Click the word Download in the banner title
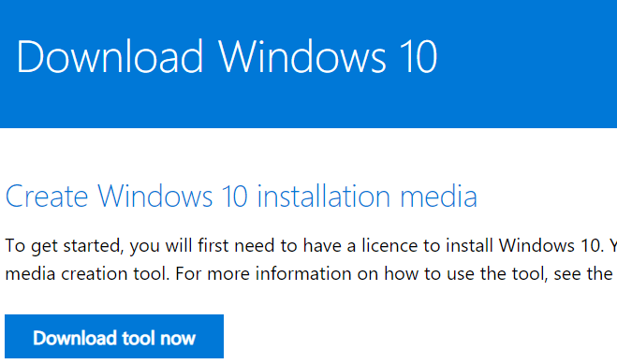 coord(110,56)
